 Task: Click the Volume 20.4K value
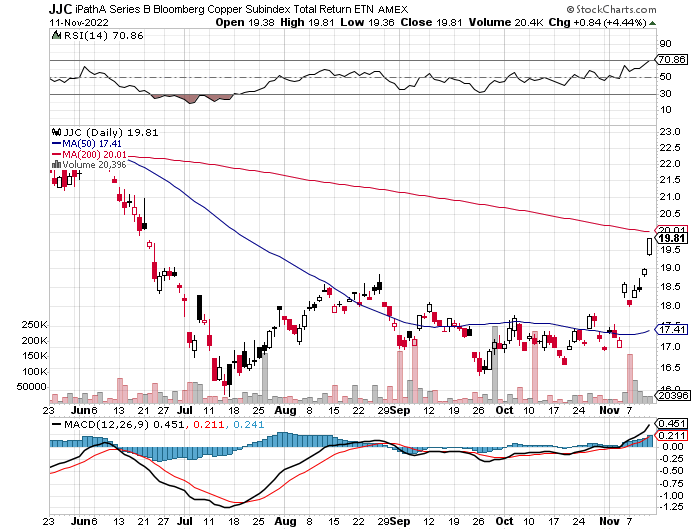point(505,22)
